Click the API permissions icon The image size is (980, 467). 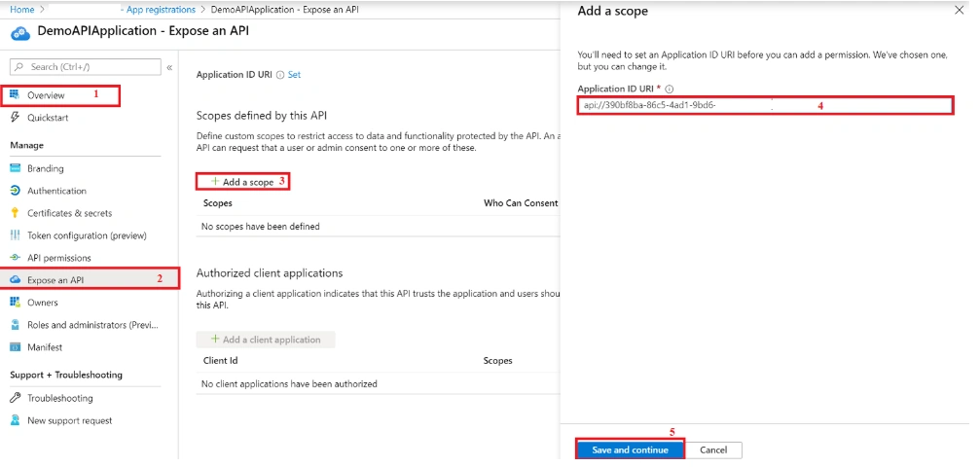pyautogui.click(x=15, y=258)
